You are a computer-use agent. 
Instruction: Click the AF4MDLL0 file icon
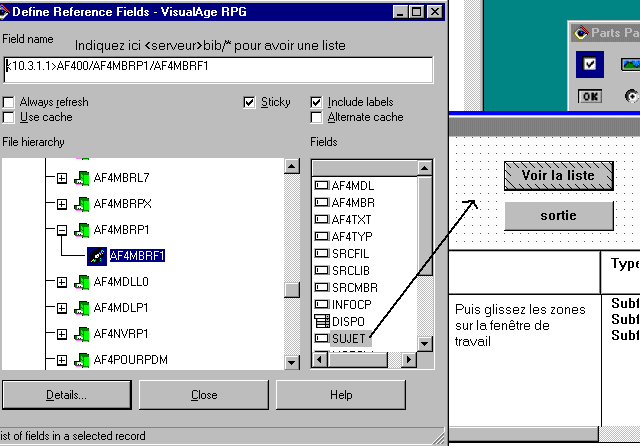(82, 282)
